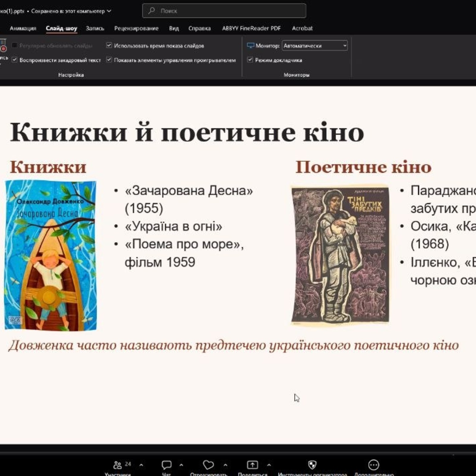Open the Zoom Участники (Participants) panel icon
The width and height of the screenshot is (476, 476).
point(118,465)
